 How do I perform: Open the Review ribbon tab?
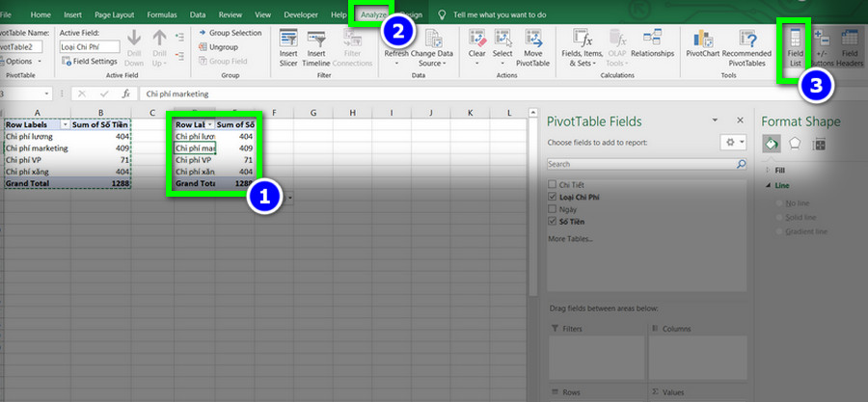[231, 14]
